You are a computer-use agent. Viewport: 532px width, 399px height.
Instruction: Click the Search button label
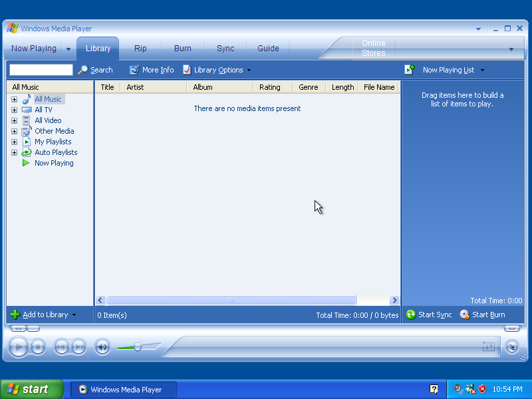point(102,70)
